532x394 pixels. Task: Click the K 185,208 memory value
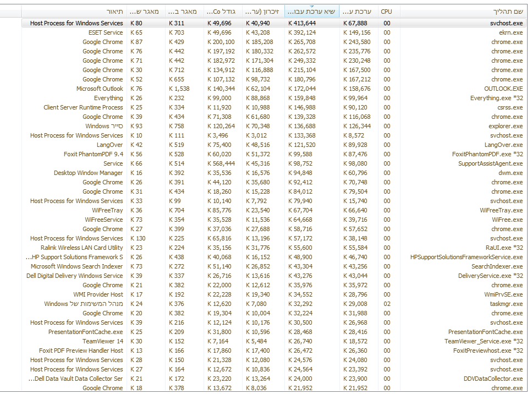click(x=260, y=42)
